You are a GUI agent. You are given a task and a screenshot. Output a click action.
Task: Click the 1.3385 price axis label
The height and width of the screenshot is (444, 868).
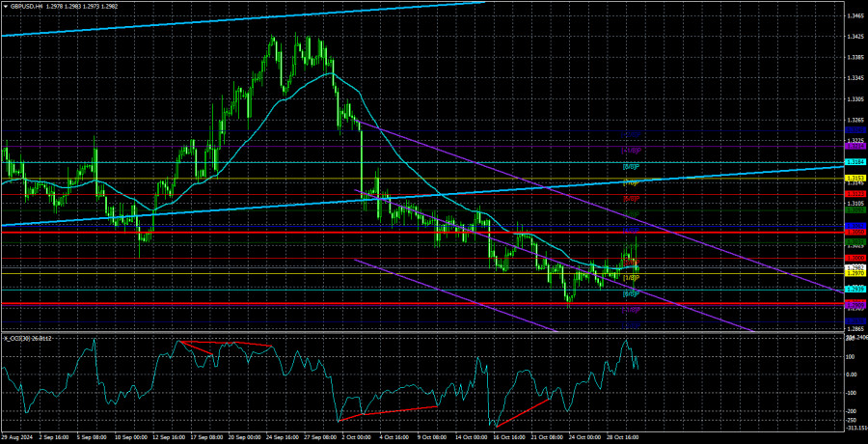pyautogui.click(x=854, y=58)
